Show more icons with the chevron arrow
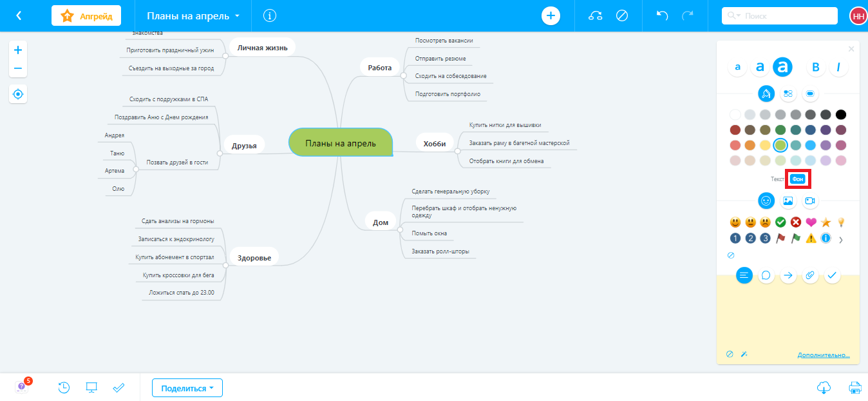This screenshot has height=401, width=868. pos(841,240)
